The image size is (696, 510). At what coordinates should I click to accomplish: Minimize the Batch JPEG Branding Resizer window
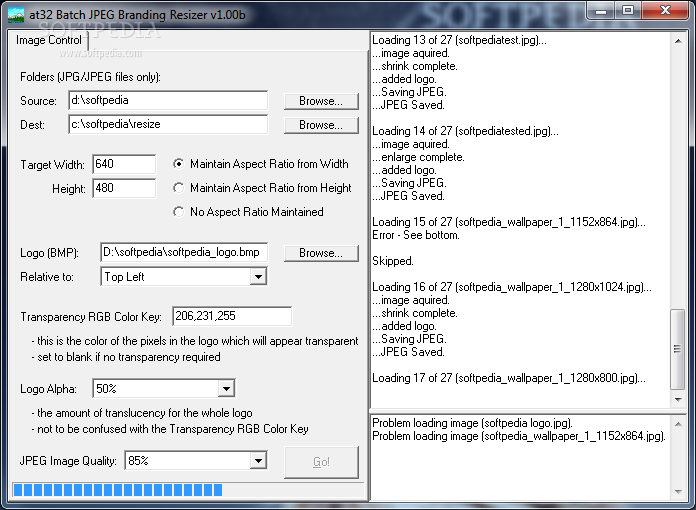pos(601,11)
